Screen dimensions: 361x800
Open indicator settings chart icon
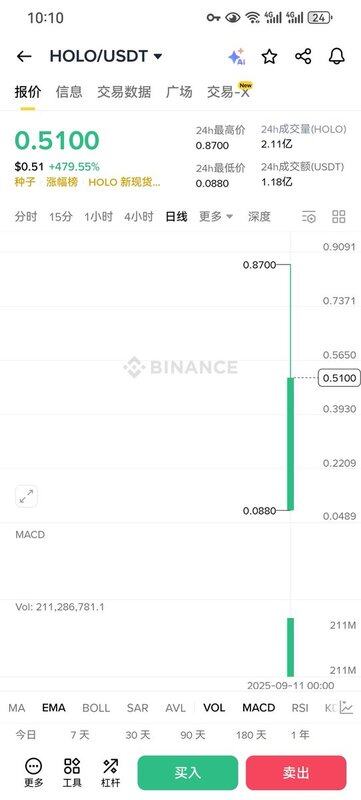pos(347,707)
